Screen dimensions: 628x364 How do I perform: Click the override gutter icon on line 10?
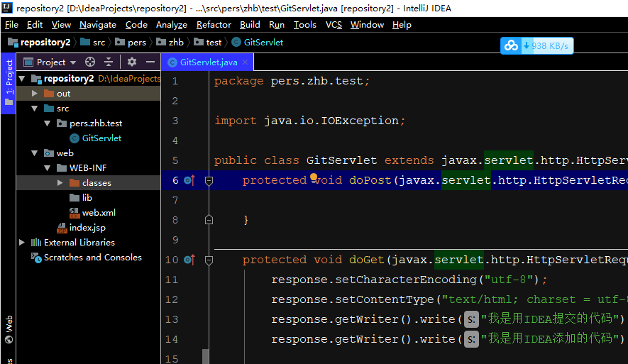[x=189, y=260]
